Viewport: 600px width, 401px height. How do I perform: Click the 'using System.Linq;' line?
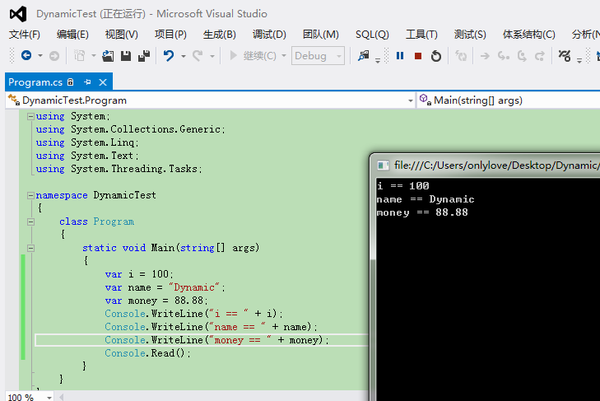click(x=87, y=143)
